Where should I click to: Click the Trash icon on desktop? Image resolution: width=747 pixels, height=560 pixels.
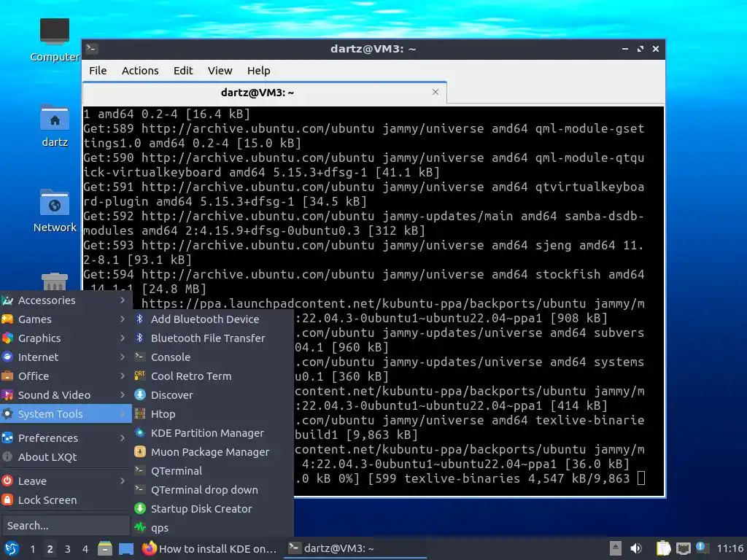54,281
